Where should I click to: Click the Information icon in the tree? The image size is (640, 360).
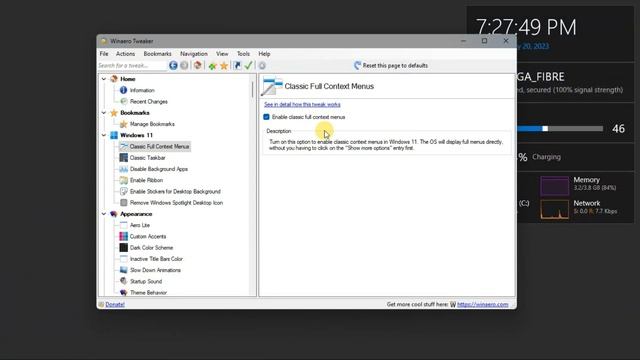coord(124,90)
